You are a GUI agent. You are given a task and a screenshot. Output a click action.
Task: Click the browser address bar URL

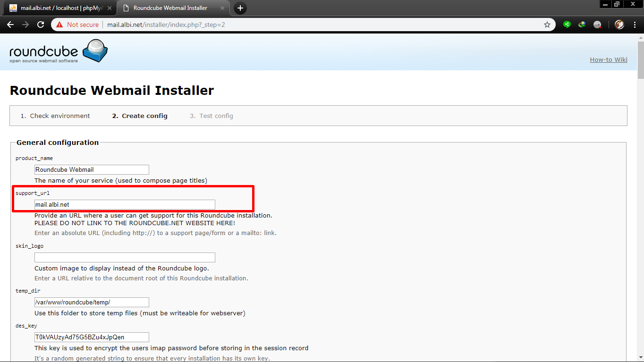[166, 25]
